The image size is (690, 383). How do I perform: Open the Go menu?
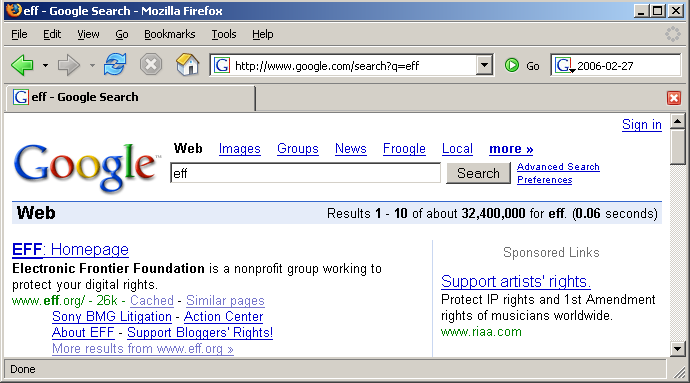click(121, 34)
